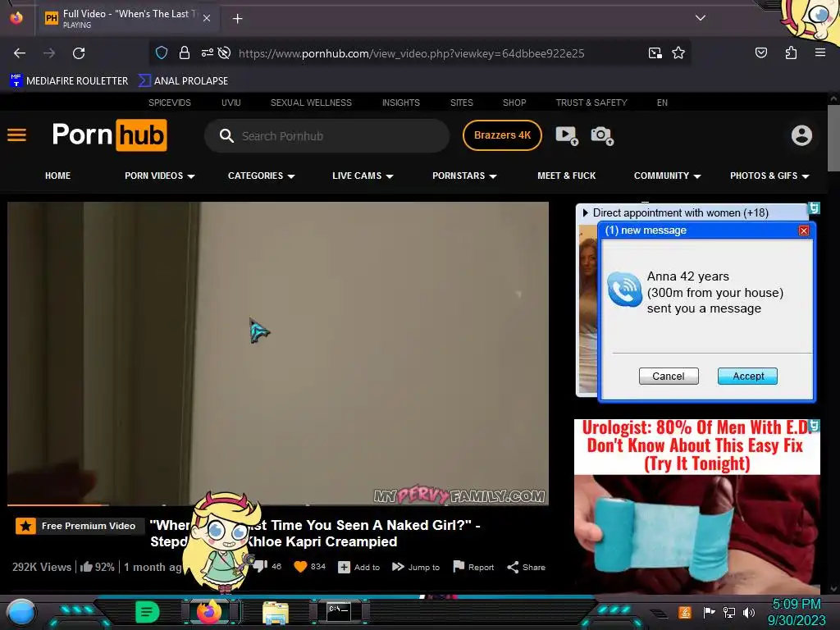840x630 pixels.
Task: Open the tracking protection shield panel
Action: click(162, 52)
